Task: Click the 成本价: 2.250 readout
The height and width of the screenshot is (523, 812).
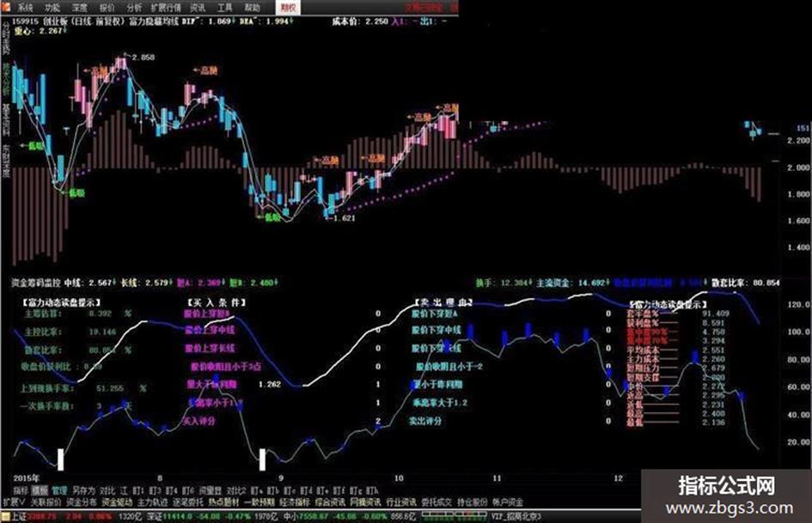Action: (x=359, y=21)
